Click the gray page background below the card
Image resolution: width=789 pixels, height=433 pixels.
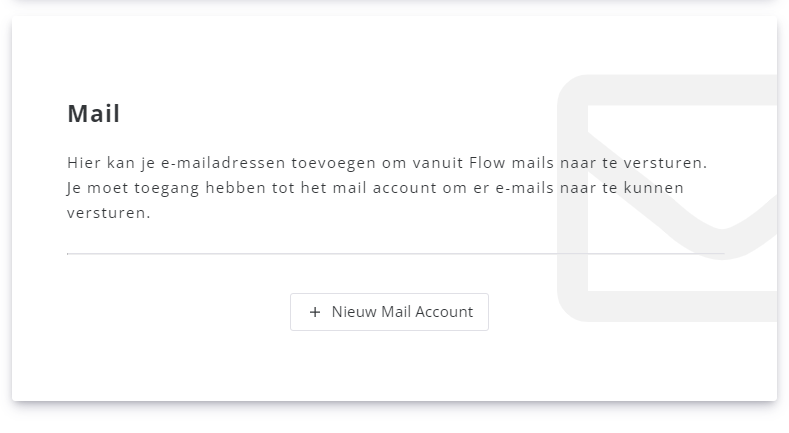pyautogui.click(x=394, y=420)
